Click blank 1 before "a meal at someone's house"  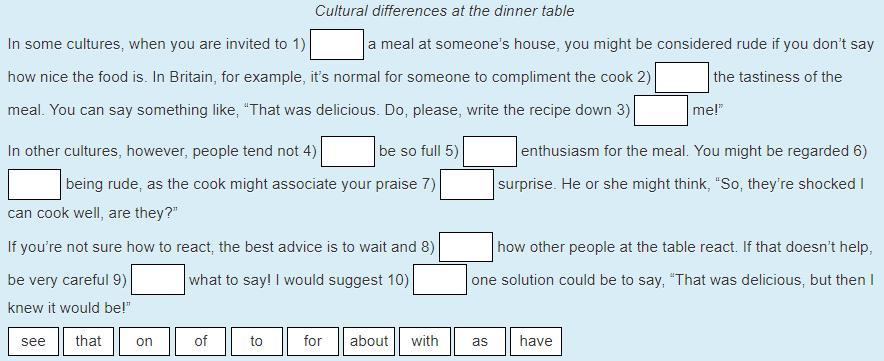[x=337, y=45]
